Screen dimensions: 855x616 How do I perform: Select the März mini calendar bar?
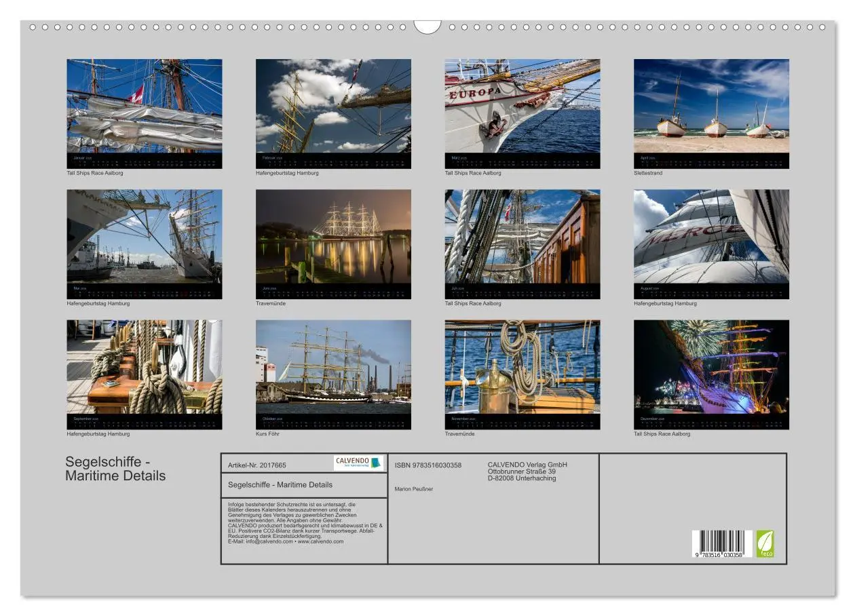click(x=522, y=161)
